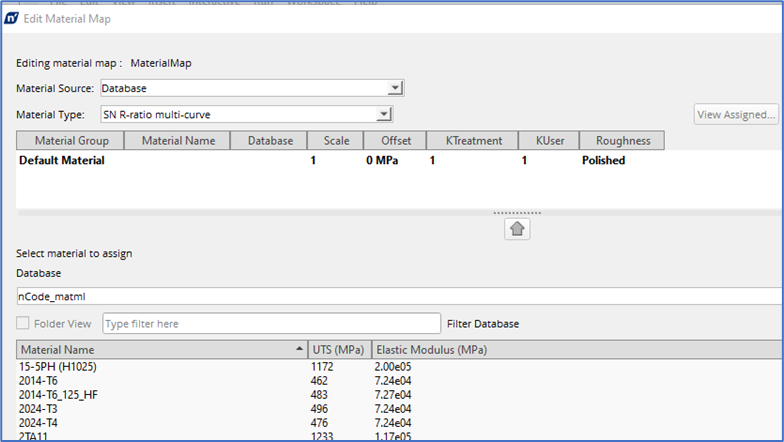Click the up arrow assign material button
The image size is (784, 442).
517,229
